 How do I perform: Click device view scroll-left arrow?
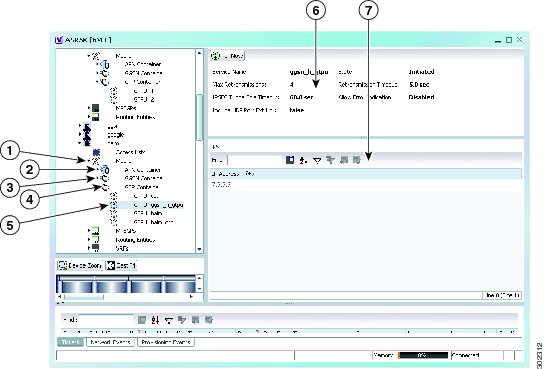[x=59, y=297]
